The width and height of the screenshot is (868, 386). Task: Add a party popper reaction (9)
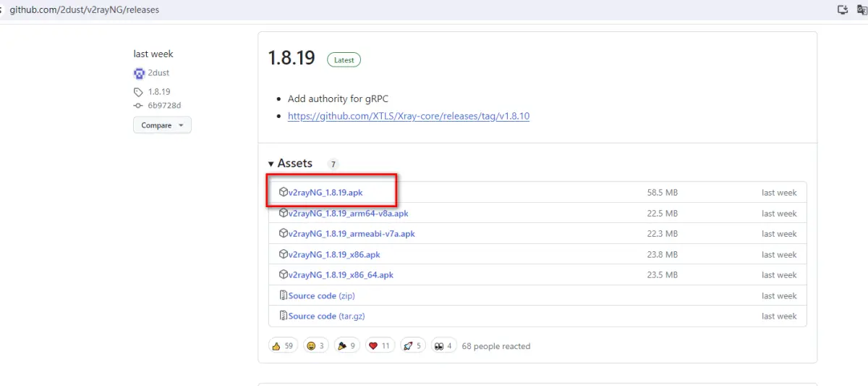(347, 346)
